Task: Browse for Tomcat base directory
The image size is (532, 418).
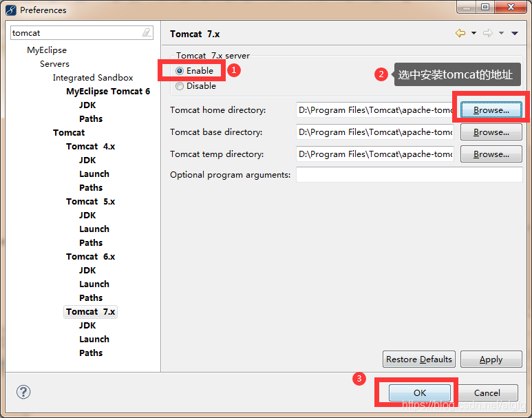Action: [x=491, y=132]
